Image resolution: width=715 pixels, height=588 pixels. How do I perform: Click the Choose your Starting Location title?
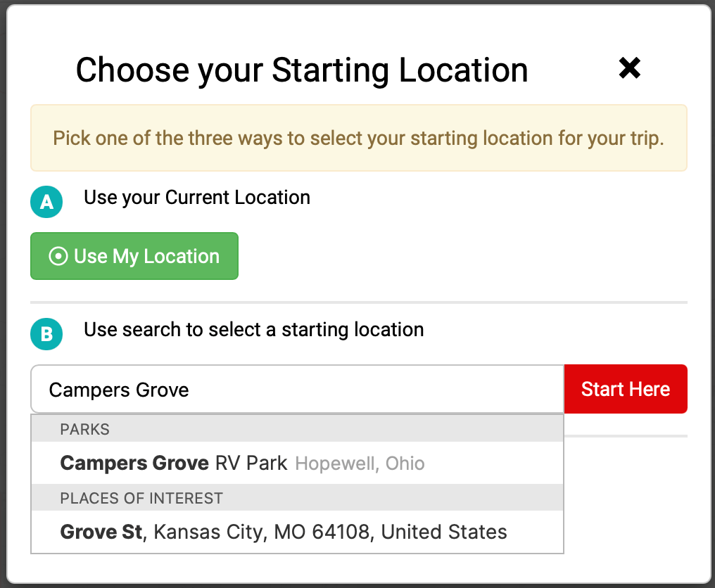click(302, 70)
